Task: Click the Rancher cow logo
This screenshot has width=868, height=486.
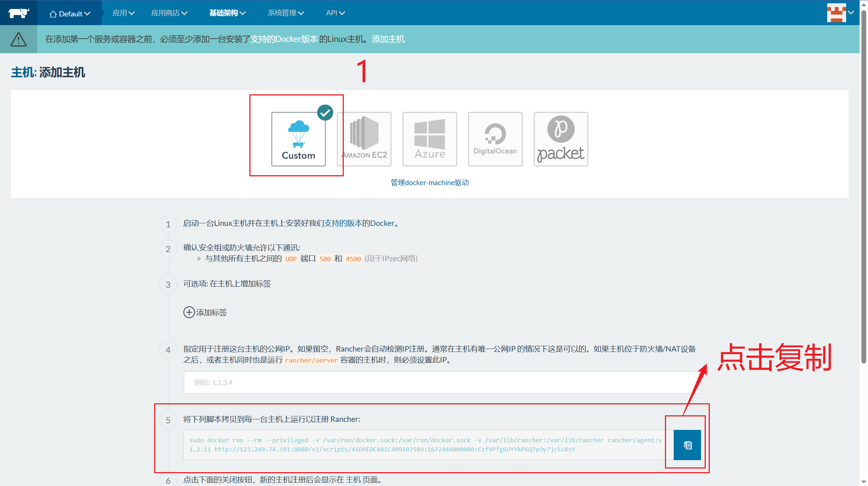Action: click(18, 13)
